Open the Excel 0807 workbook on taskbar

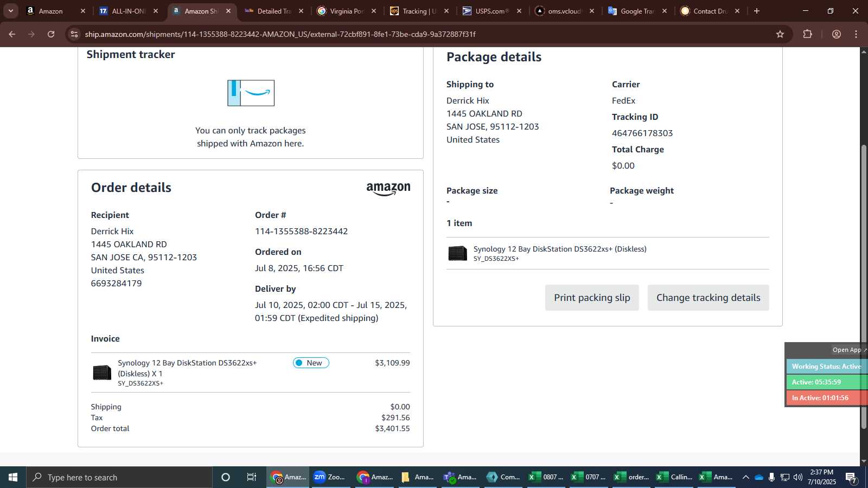(x=546, y=477)
